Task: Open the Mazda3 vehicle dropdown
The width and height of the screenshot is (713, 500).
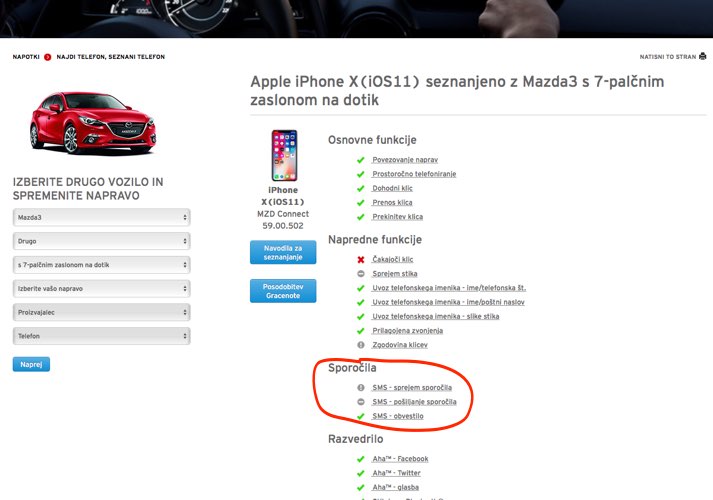Action: (x=101, y=217)
